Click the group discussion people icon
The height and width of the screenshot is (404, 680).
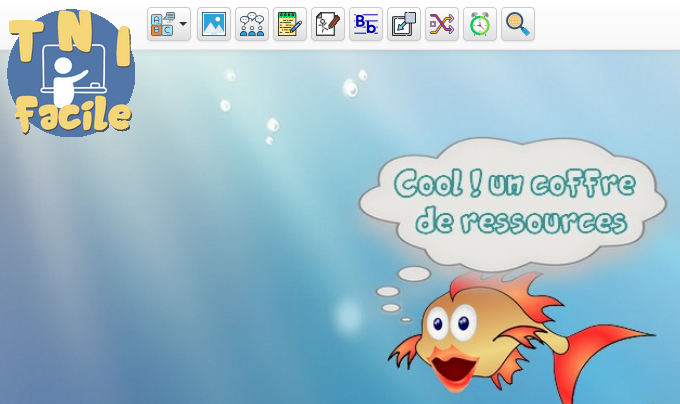point(251,25)
